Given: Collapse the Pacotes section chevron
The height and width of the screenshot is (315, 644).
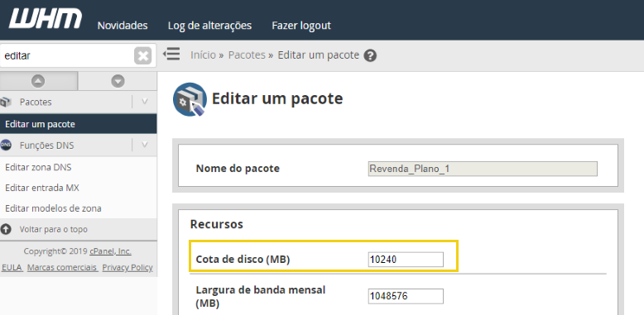Looking at the screenshot, I should pos(145,102).
